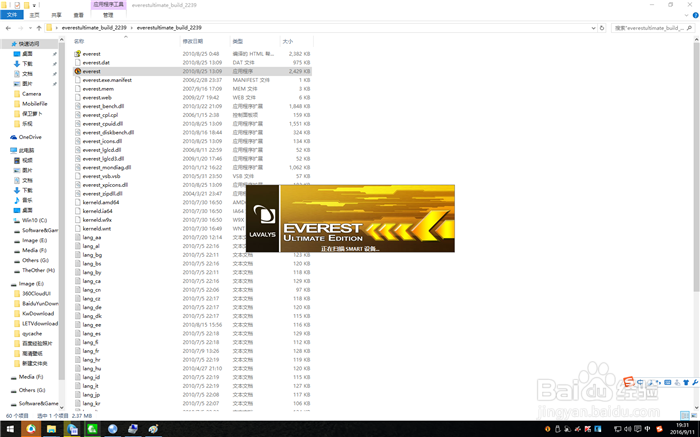The height and width of the screenshot is (437, 700).
Task: Select kerneld.amd64 file
Action: click(101, 202)
